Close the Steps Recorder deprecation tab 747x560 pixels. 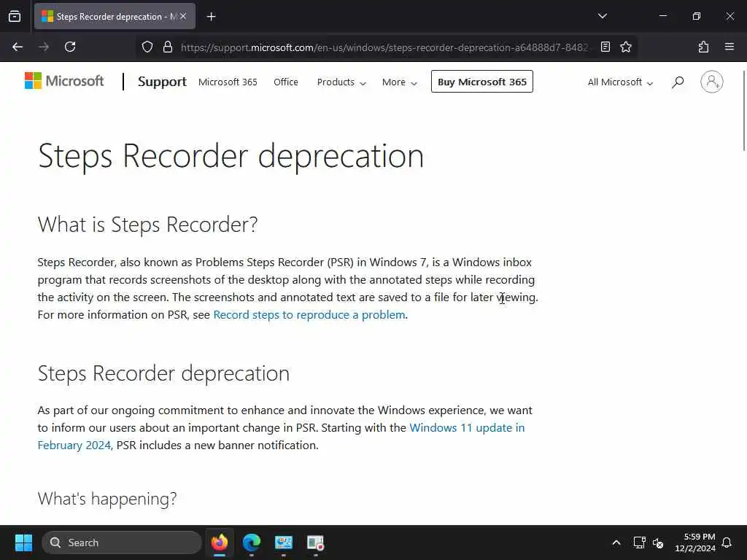183,16
